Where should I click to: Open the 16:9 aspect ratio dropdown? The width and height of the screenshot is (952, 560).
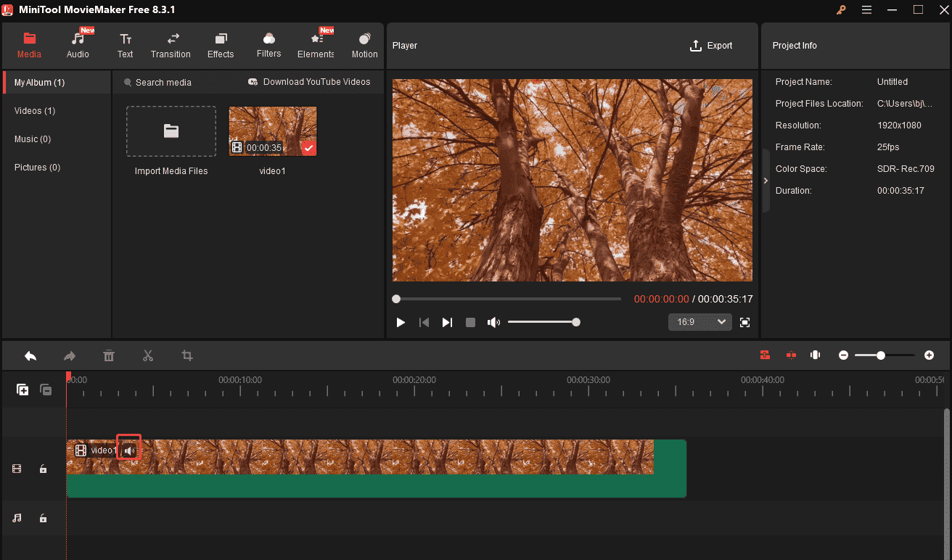coord(699,321)
